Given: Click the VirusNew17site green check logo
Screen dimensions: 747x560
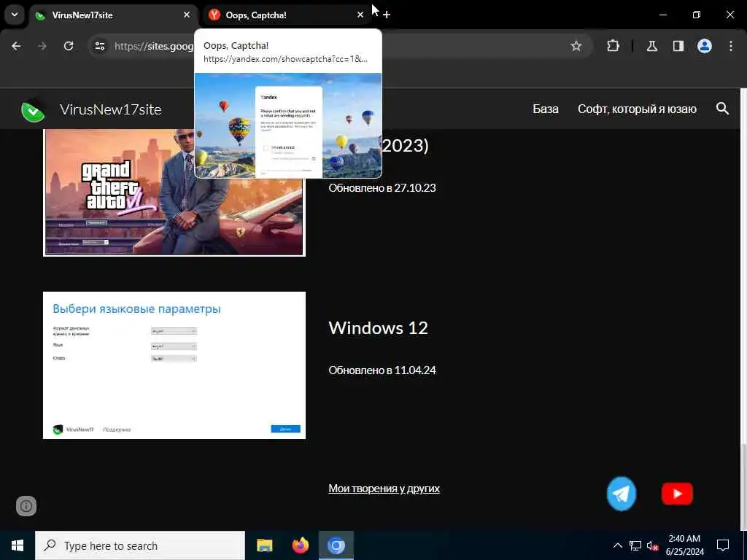Looking at the screenshot, I should click(x=33, y=111).
